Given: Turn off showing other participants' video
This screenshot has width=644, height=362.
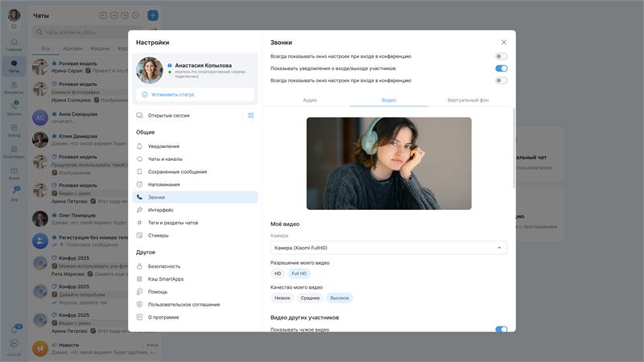Looking at the screenshot, I should (501, 329).
